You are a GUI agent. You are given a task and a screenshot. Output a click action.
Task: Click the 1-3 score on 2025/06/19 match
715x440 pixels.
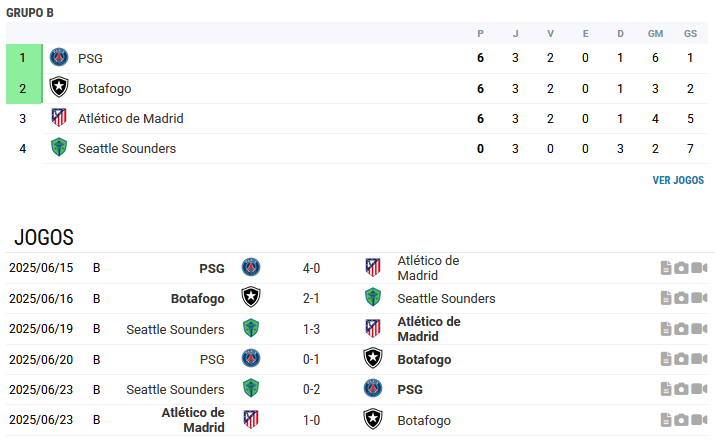tap(311, 329)
